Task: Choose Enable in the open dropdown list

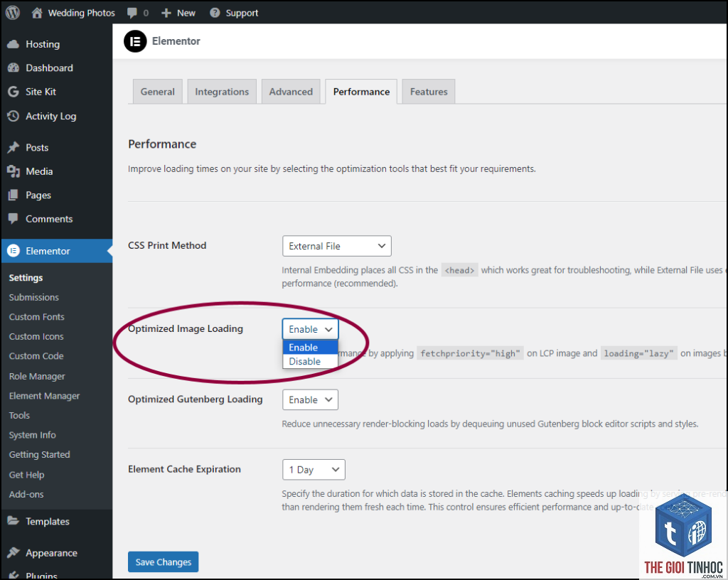Action: click(x=310, y=347)
